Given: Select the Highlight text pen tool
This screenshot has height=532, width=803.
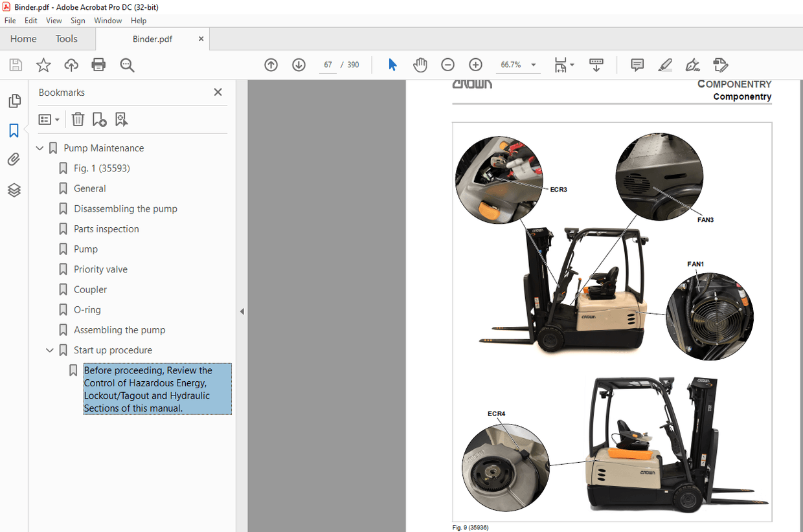Looking at the screenshot, I should pyautogui.click(x=664, y=65).
